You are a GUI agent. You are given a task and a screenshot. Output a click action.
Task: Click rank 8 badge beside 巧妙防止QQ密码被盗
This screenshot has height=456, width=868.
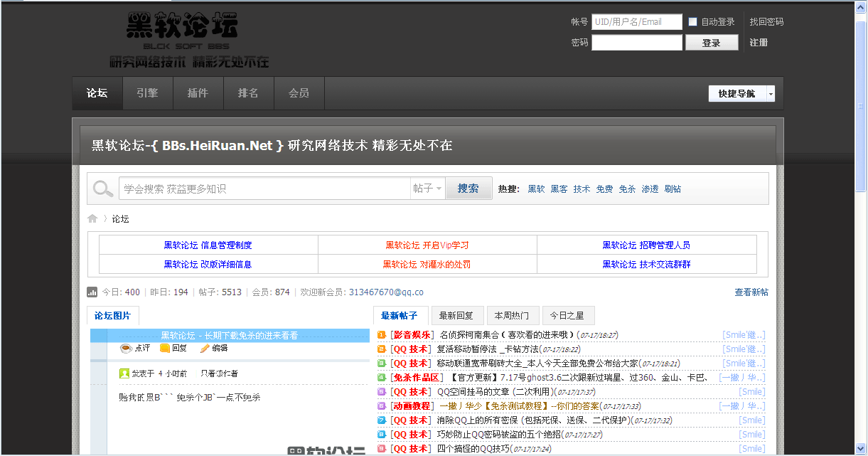tap(382, 434)
